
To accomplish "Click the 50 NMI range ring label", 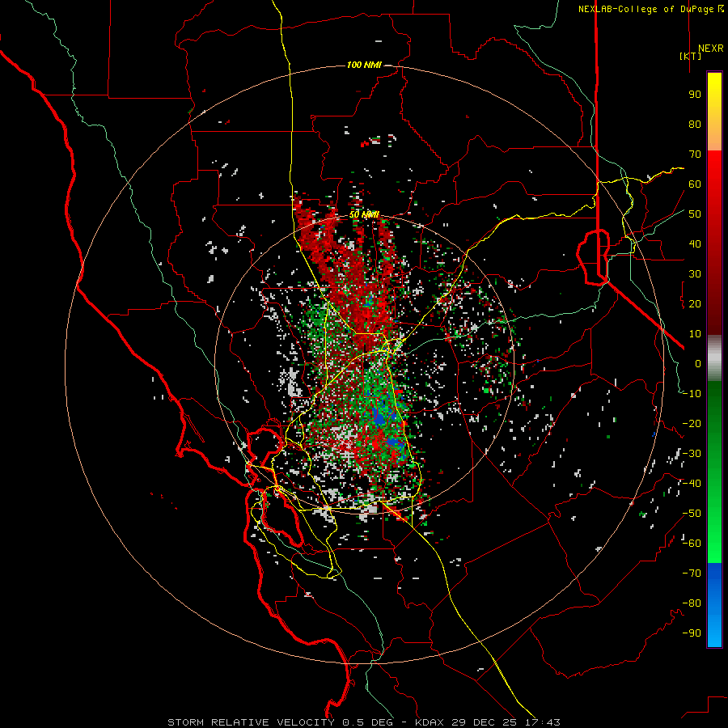I will [364, 214].
